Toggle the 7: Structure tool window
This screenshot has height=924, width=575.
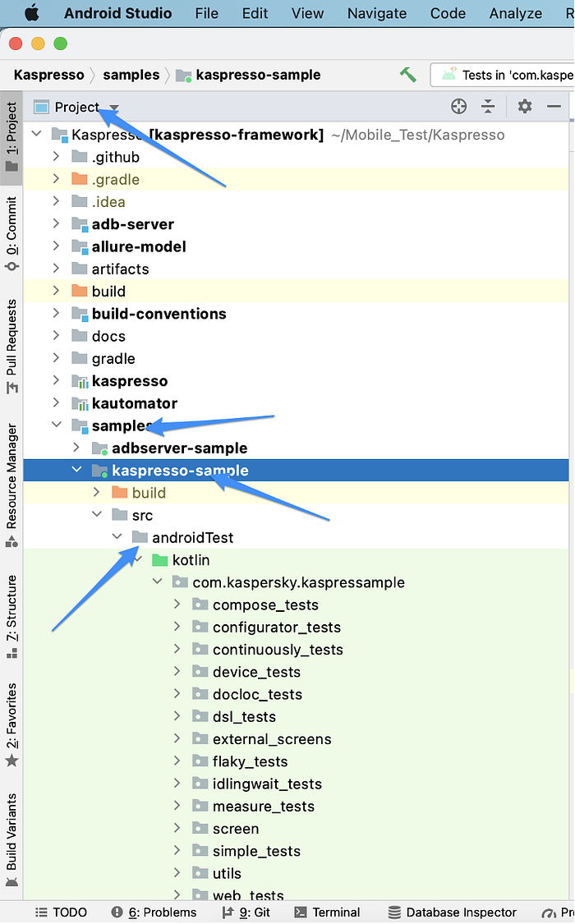click(11, 616)
